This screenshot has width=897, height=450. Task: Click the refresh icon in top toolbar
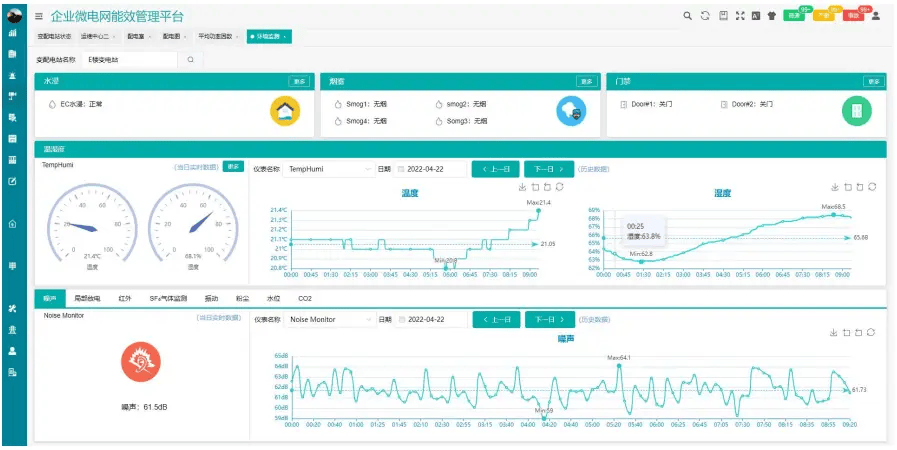[x=705, y=16]
